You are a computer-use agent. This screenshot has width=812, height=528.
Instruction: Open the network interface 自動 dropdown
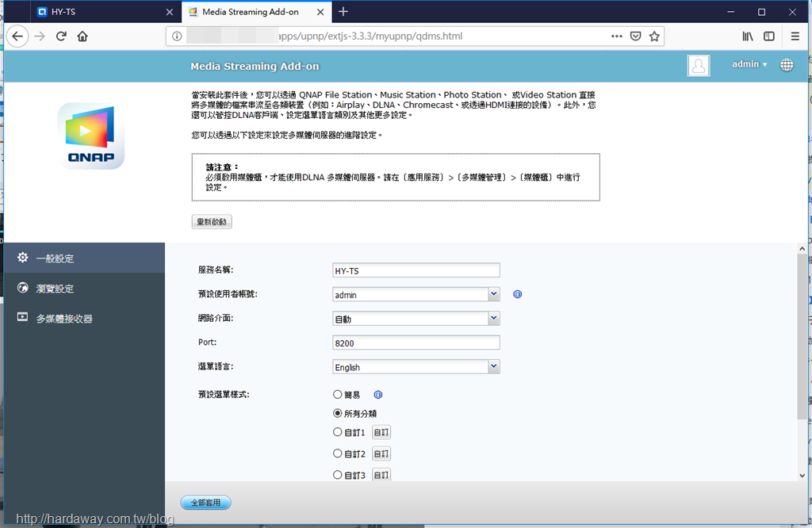494,319
